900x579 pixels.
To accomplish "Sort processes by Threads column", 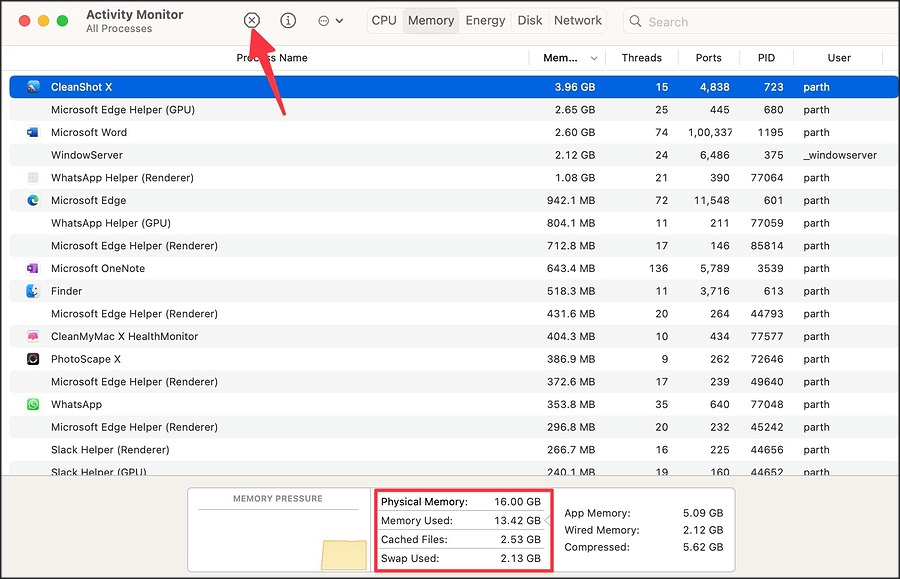I will [641, 58].
